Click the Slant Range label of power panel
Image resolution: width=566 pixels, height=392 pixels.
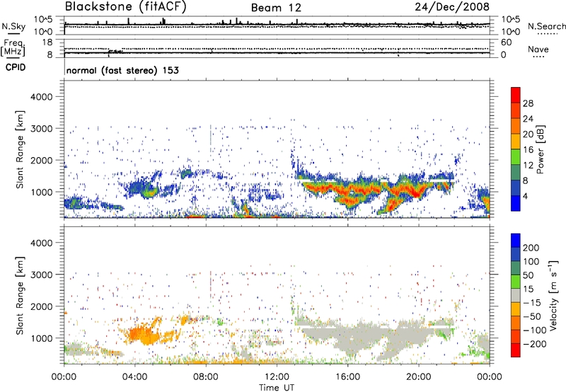tap(20, 149)
